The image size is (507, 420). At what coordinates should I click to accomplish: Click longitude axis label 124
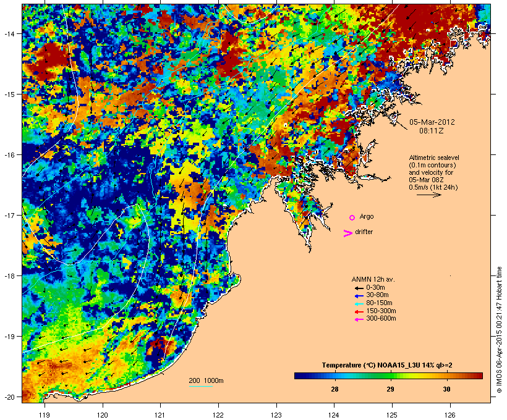(x=334, y=415)
